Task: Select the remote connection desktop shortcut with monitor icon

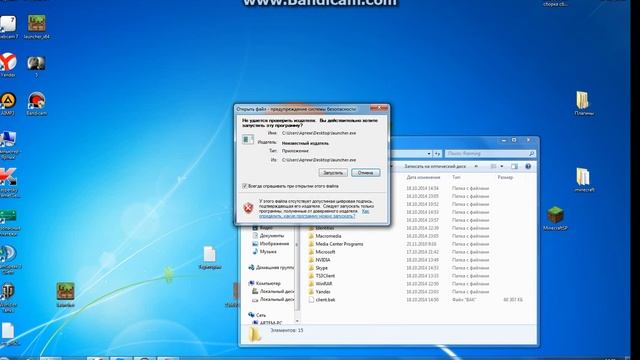Action: pyautogui.click(x=8, y=144)
